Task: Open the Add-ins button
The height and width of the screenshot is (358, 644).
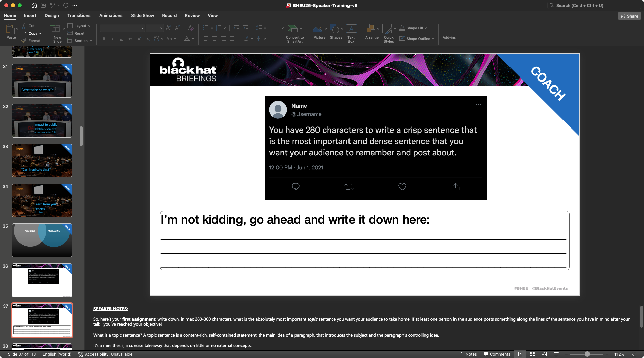Action: coord(449,32)
